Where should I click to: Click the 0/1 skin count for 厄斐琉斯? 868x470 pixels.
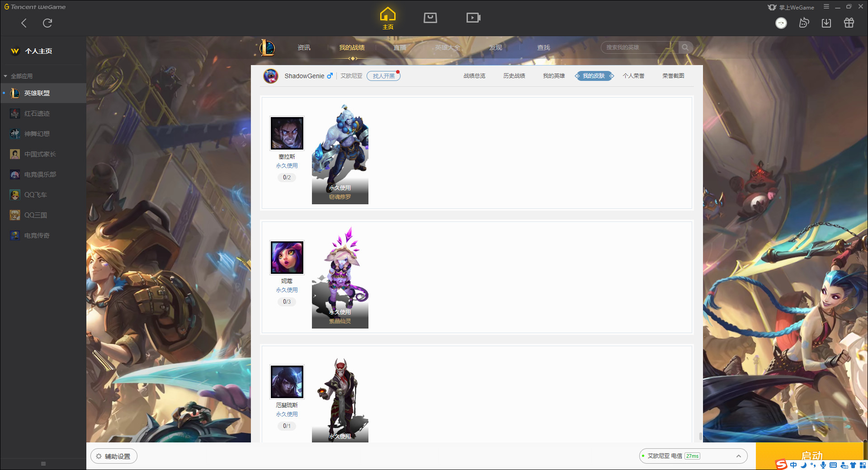click(287, 426)
